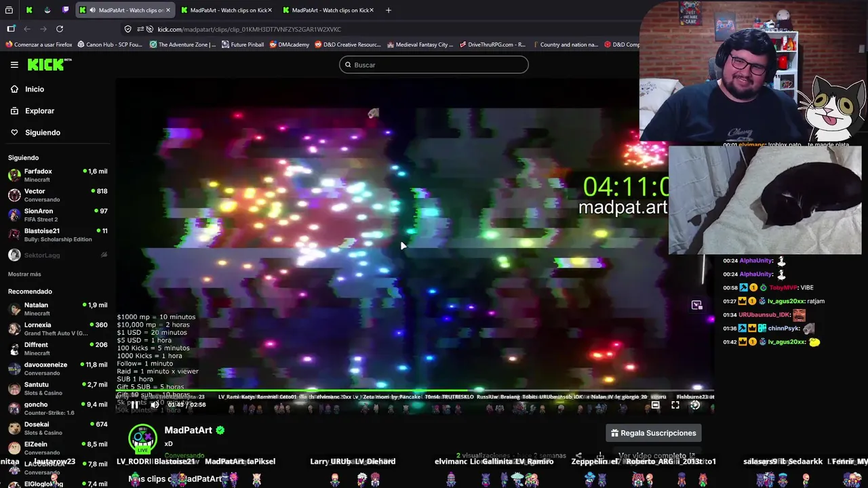This screenshot has height=488, width=868.
Task: Open offline SektorLagg channel
Action: [57, 255]
